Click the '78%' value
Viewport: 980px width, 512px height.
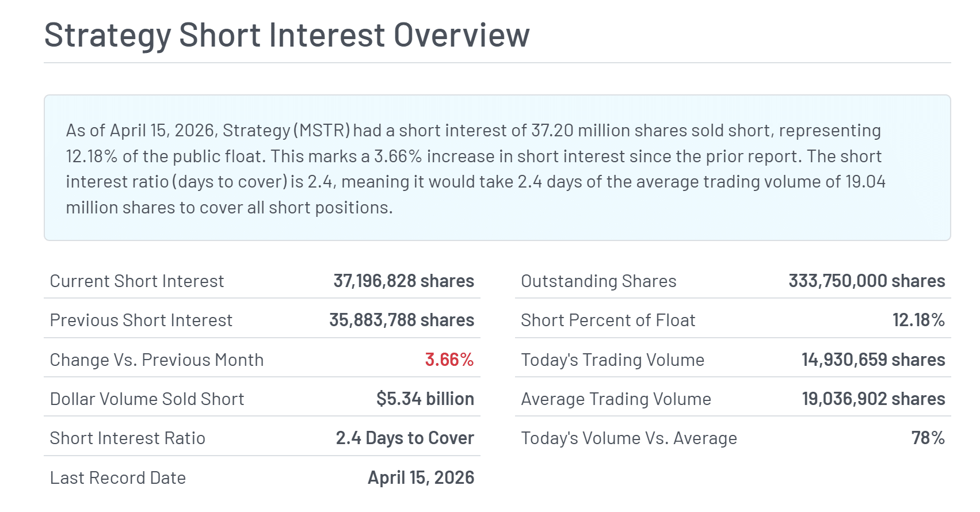928,438
